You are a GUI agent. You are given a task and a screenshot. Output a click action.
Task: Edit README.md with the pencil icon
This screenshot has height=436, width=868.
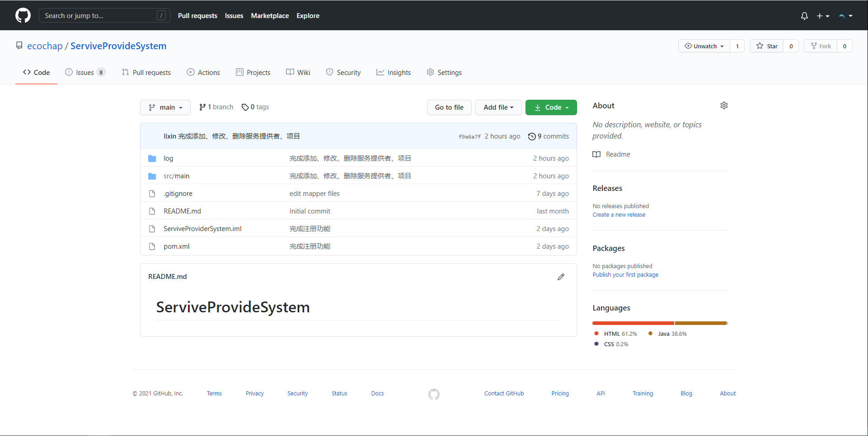(x=561, y=277)
